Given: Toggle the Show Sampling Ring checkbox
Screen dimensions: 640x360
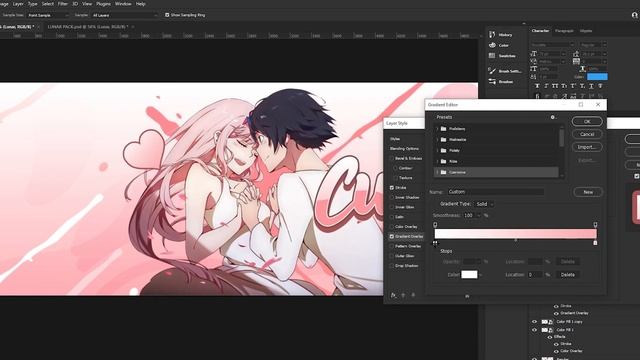Looking at the screenshot, I should (x=167, y=15).
